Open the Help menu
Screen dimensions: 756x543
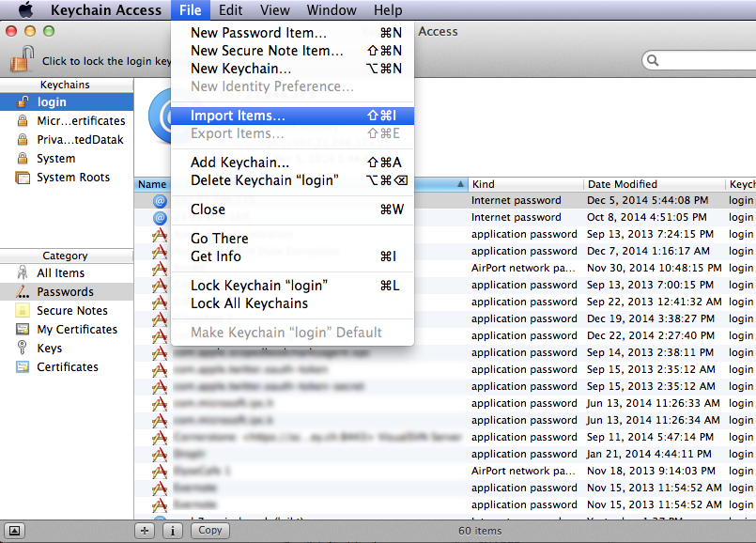388,10
